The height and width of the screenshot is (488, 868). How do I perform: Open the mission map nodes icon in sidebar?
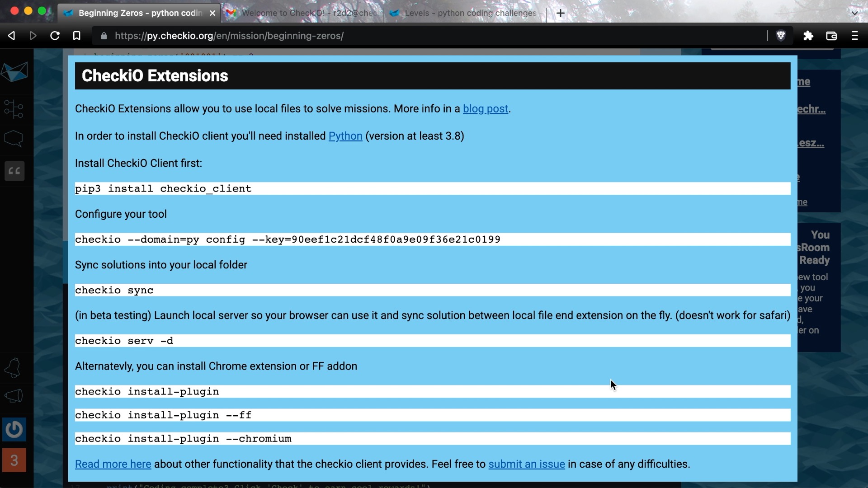14,109
